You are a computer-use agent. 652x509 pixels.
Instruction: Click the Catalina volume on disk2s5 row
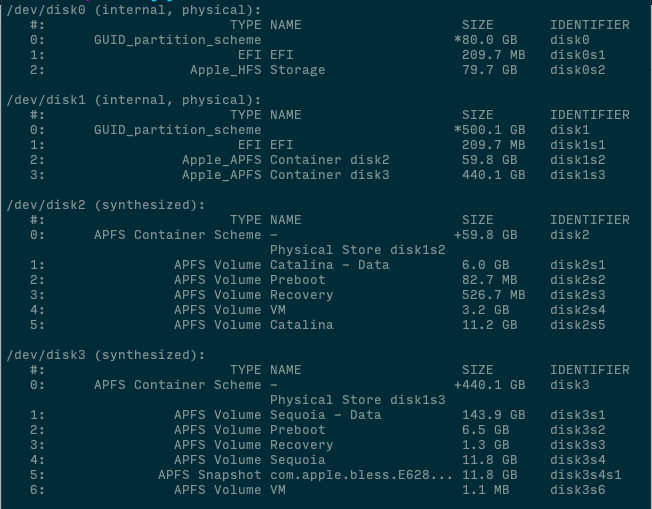(301, 325)
